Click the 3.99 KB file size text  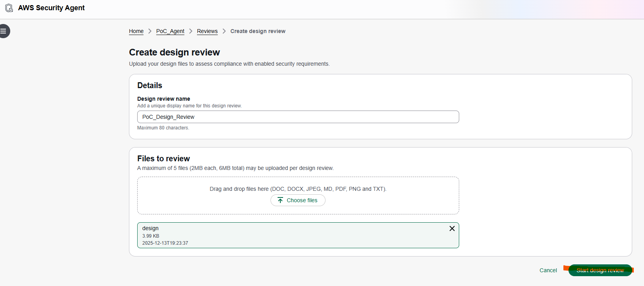[x=151, y=236]
